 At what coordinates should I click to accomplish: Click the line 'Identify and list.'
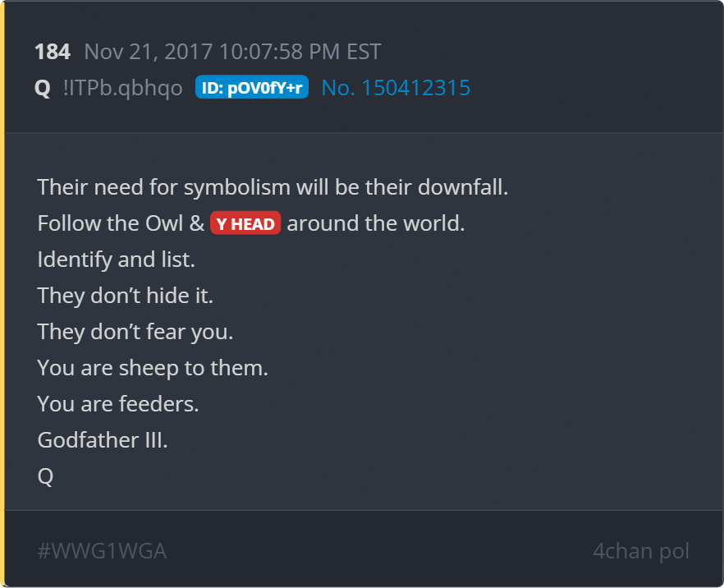[x=116, y=260]
